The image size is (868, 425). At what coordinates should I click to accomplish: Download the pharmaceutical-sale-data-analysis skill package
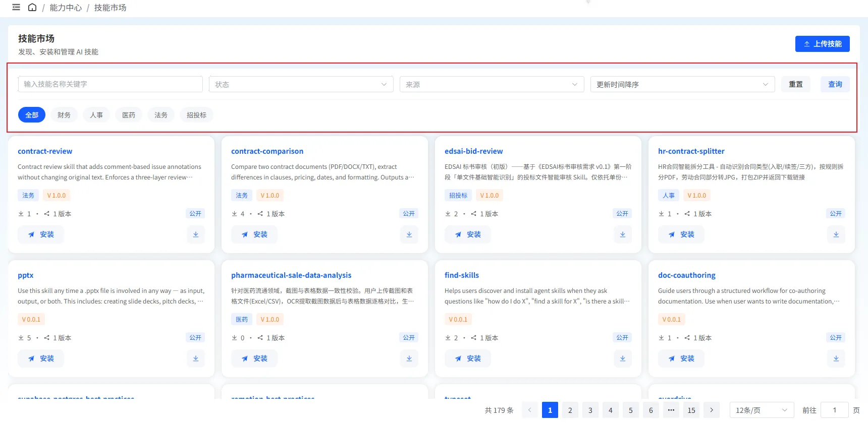point(409,358)
